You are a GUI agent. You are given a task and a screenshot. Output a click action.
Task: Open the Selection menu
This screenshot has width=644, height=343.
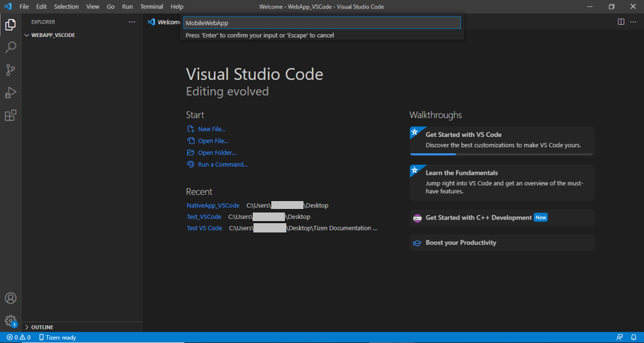(66, 6)
